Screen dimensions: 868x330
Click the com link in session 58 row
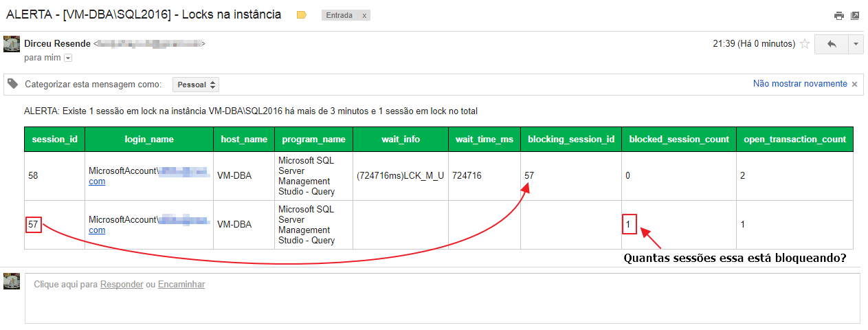coord(97,181)
